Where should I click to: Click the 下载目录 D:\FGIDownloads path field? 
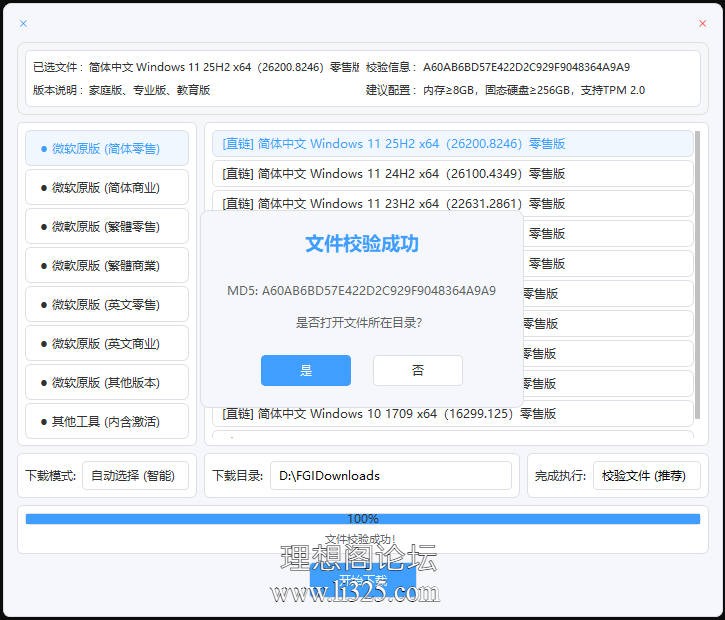pos(391,475)
